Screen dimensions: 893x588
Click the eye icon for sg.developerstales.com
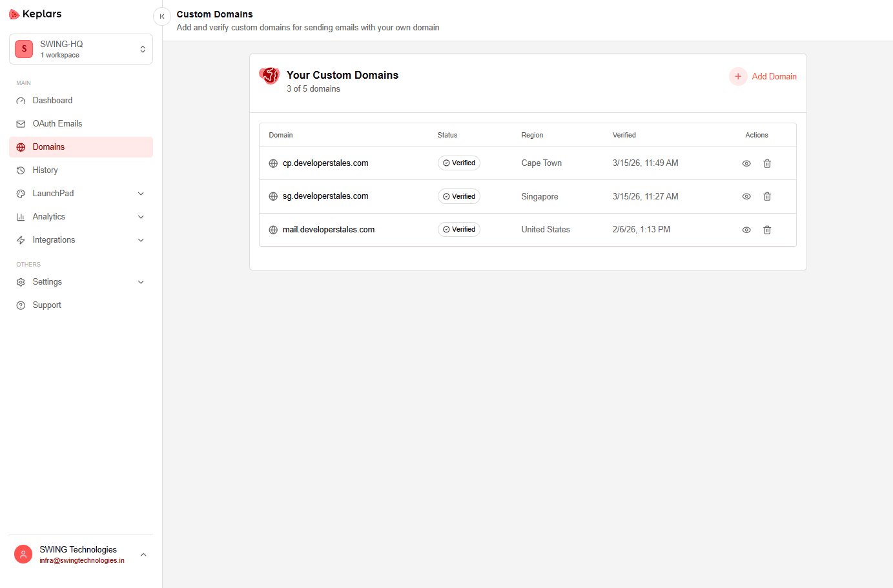click(x=746, y=196)
